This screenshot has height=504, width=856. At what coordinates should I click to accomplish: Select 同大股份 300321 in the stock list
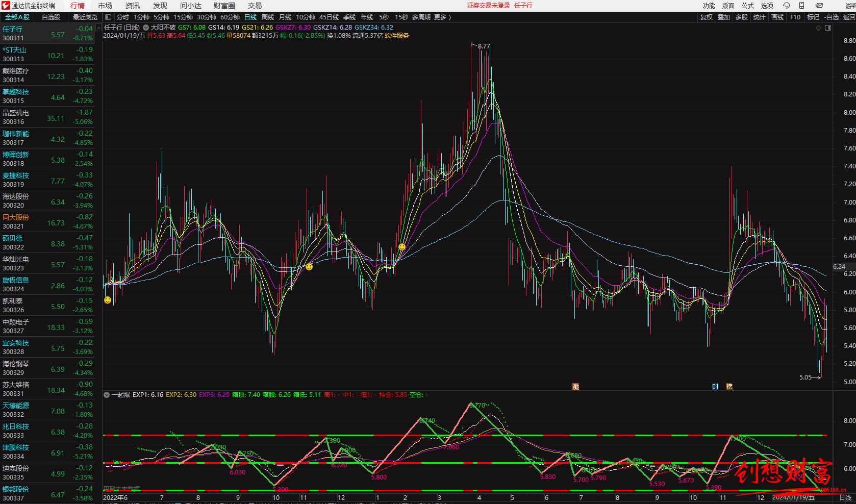pos(47,222)
